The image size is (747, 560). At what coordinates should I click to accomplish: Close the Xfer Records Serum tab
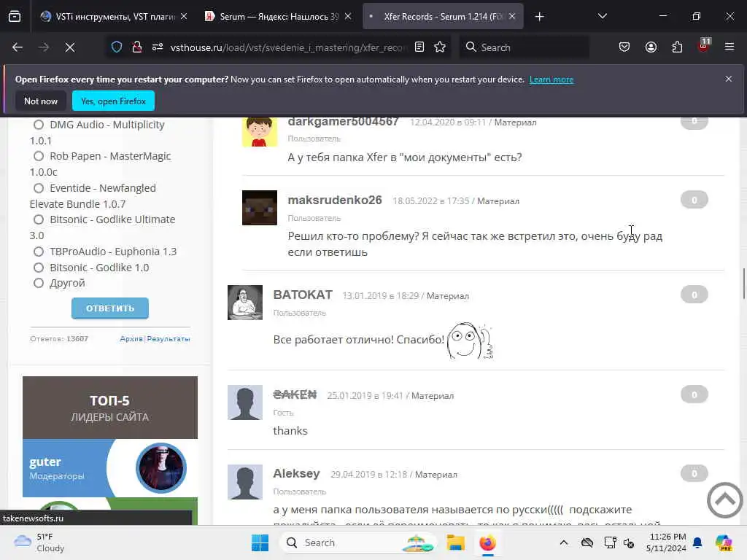click(512, 17)
